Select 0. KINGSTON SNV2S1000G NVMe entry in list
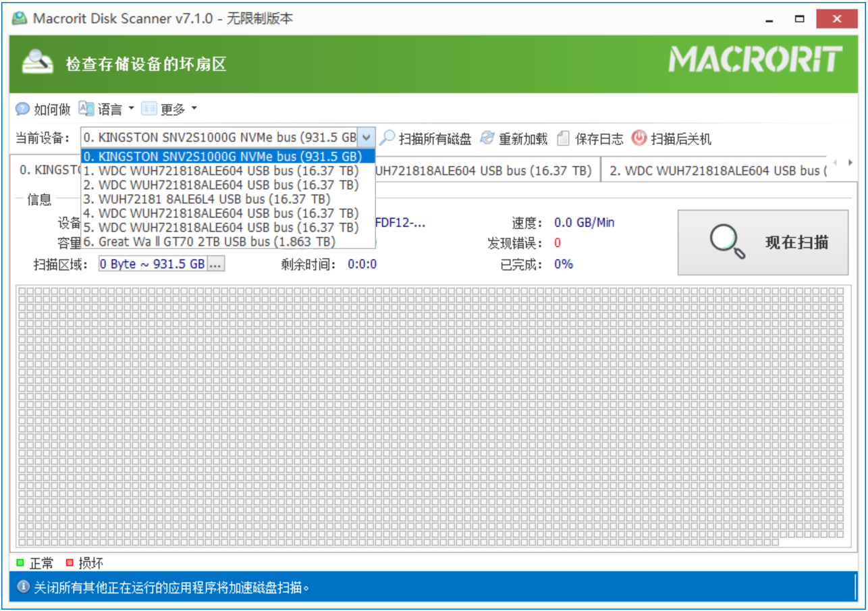This screenshot has width=868, height=611. 228,157
